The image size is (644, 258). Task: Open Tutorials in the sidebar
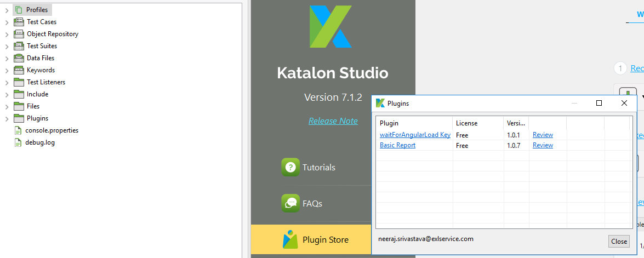coord(319,168)
